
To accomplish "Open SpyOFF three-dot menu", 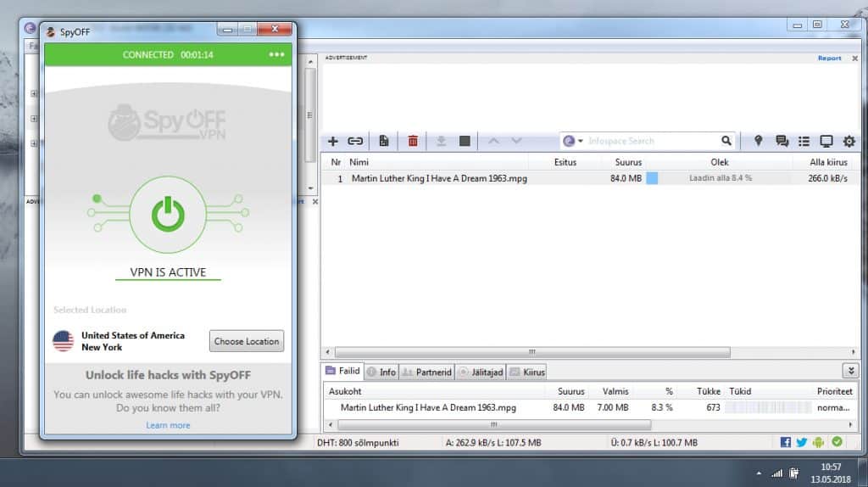I will pyautogui.click(x=276, y=54).
